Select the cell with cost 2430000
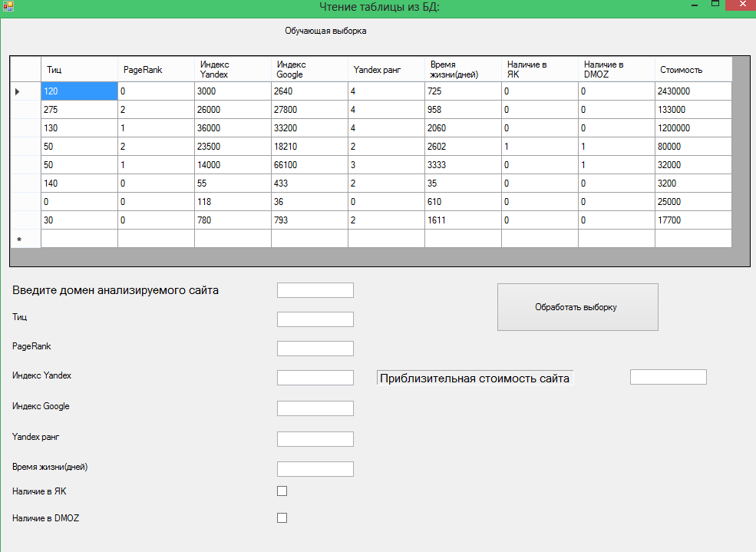 pyautogui.click(x=692, y=91)
